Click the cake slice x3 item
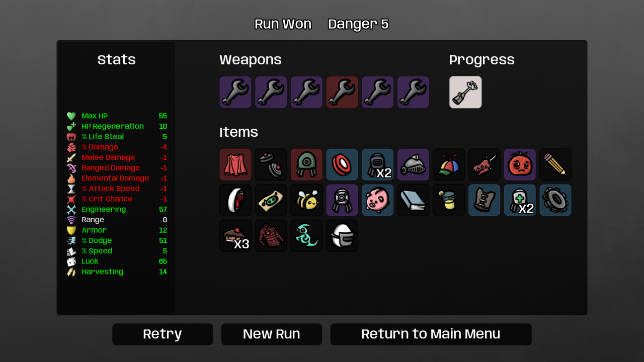Viewport: 644px width, 362px height. (235, 235)
